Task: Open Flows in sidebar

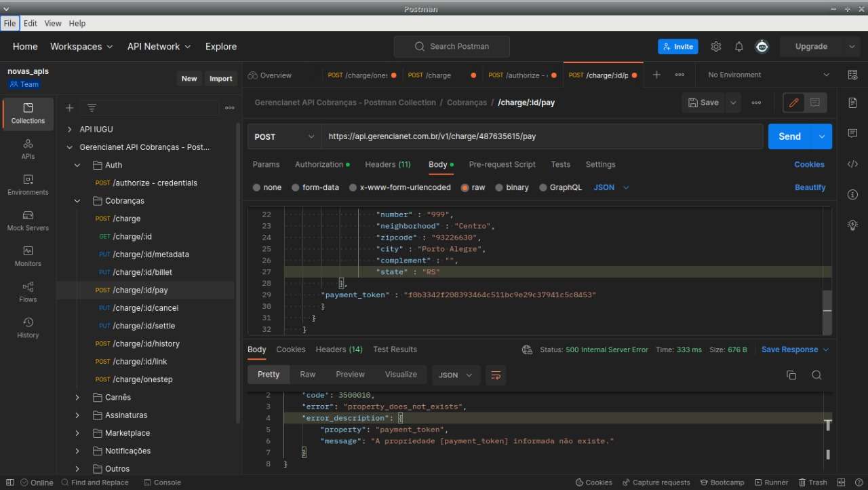Action: coord(28,293)
